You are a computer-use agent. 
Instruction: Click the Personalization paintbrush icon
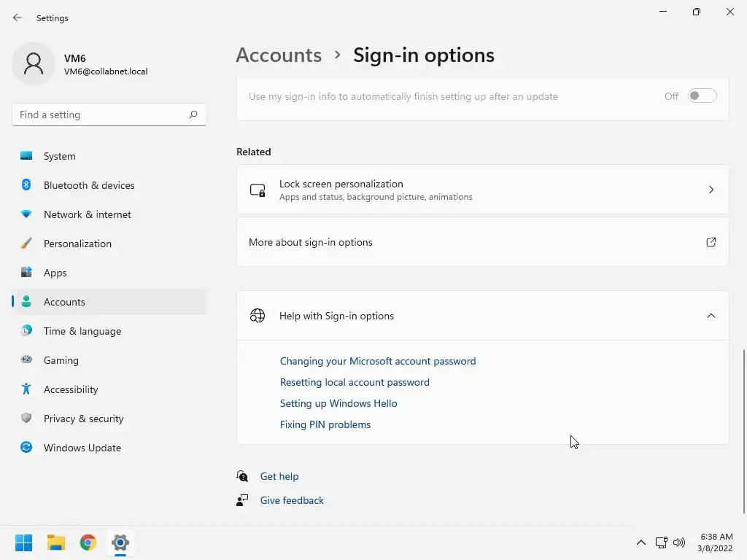tap(26, 244)
